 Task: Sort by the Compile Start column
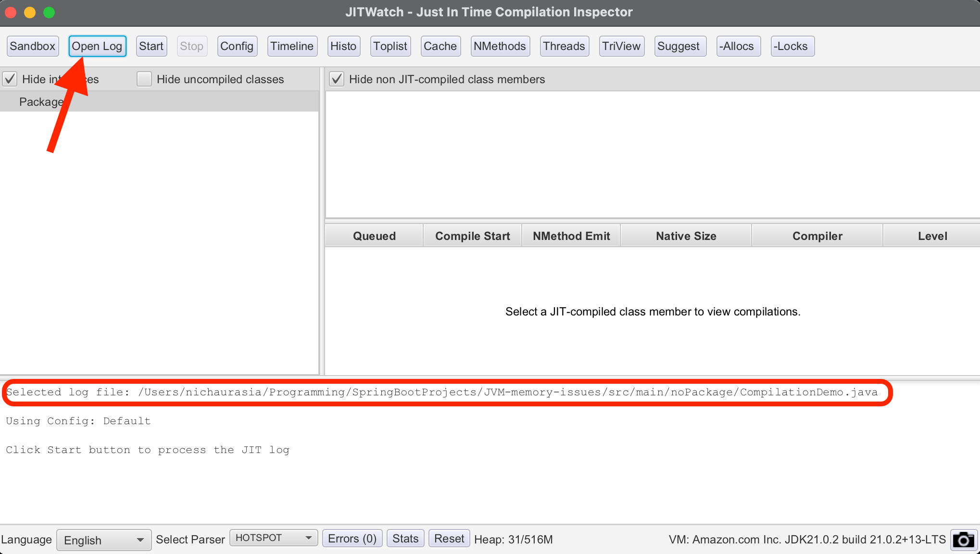click(473, 236)
